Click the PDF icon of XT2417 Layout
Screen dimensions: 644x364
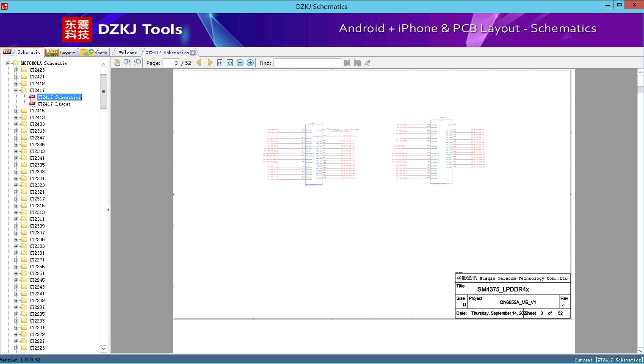pos(32,103)
